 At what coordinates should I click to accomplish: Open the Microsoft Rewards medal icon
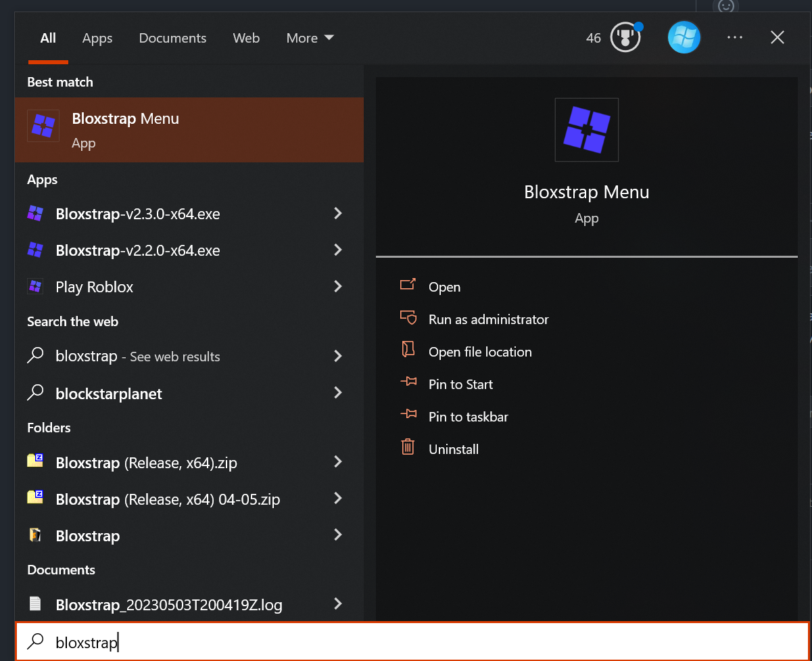point(623,37)
